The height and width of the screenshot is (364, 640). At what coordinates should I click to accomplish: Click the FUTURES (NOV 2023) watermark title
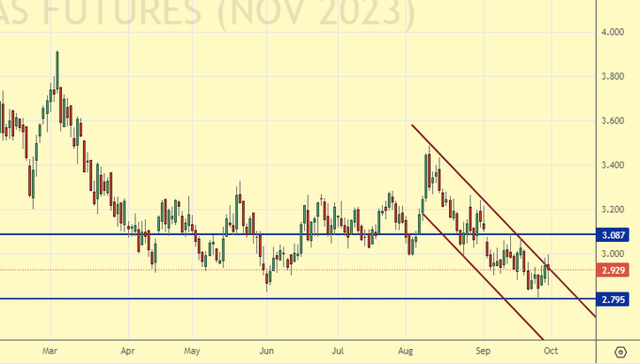pos(229,12)
